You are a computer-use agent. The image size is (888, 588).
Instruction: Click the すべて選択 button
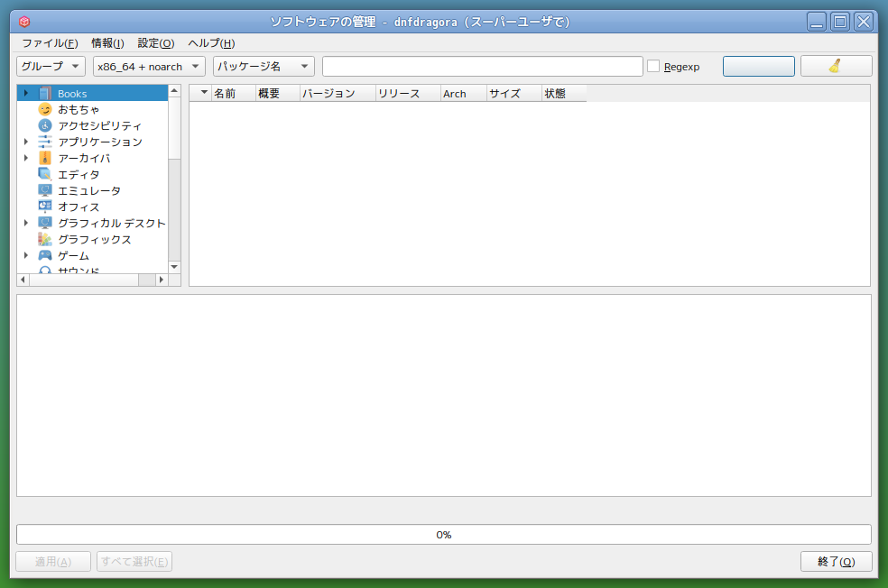coord(134,561)
